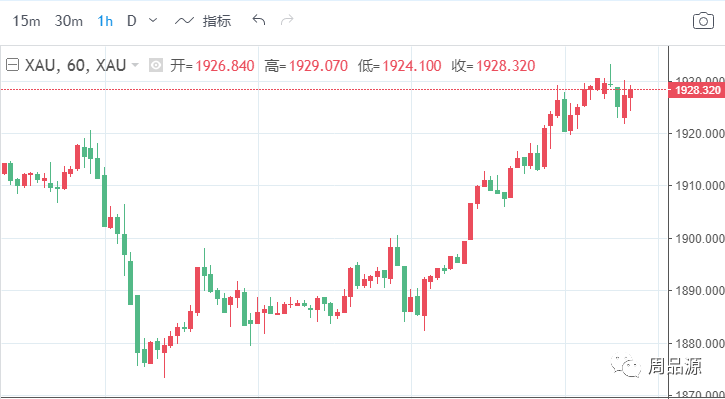The width and height of the screenshot is (725, 399).
Task: Take a chart snapshot with camera icon
Action: pyautogui.click(x=703, y=21)
